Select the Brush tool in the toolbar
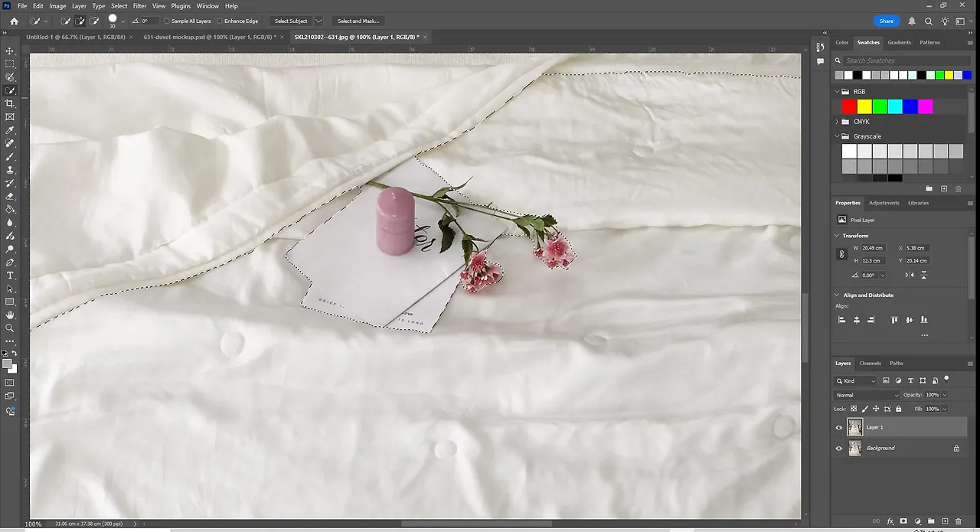 coord(10,155)
